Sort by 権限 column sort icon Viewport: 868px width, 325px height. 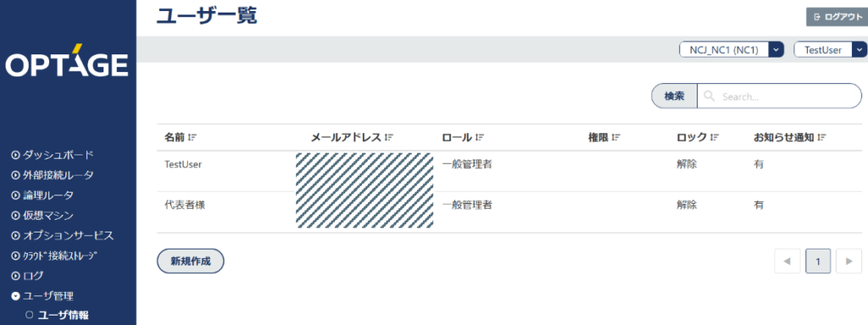click(x=615, y=137)
